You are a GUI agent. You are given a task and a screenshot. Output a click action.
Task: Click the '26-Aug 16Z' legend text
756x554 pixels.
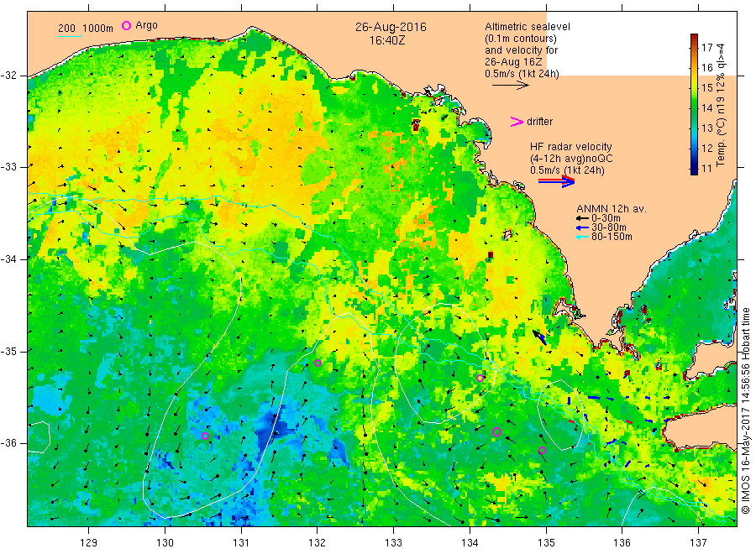[x=513, y=62]
